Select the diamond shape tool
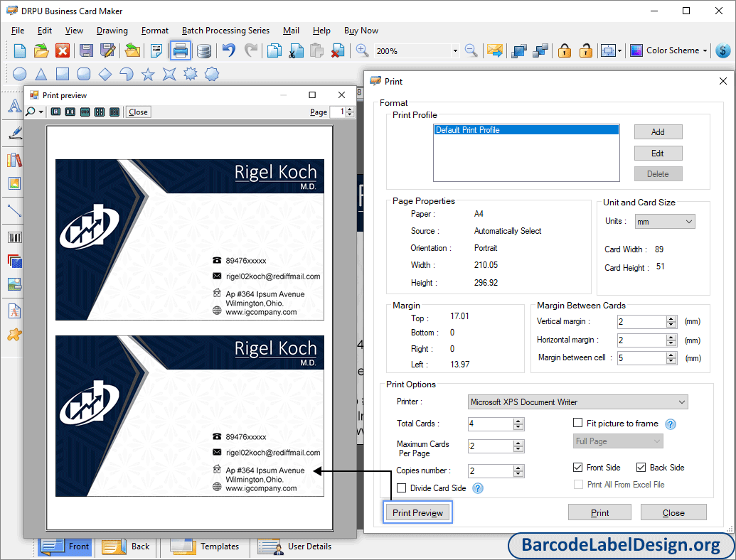 tap(105, 74)
